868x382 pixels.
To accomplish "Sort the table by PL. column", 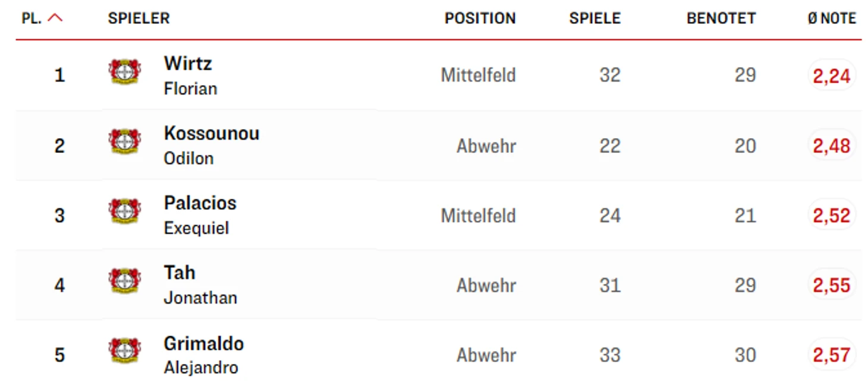I will (32, 18).
